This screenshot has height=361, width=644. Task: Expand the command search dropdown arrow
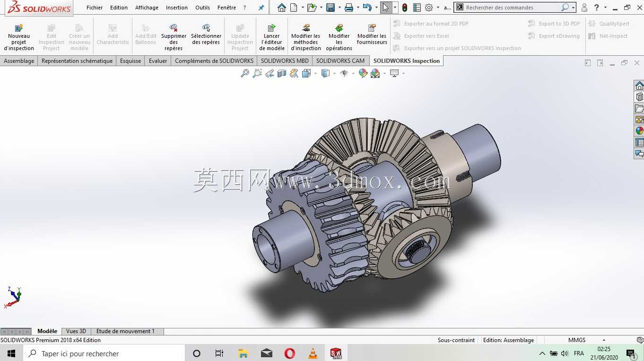[x=573, y=8]
